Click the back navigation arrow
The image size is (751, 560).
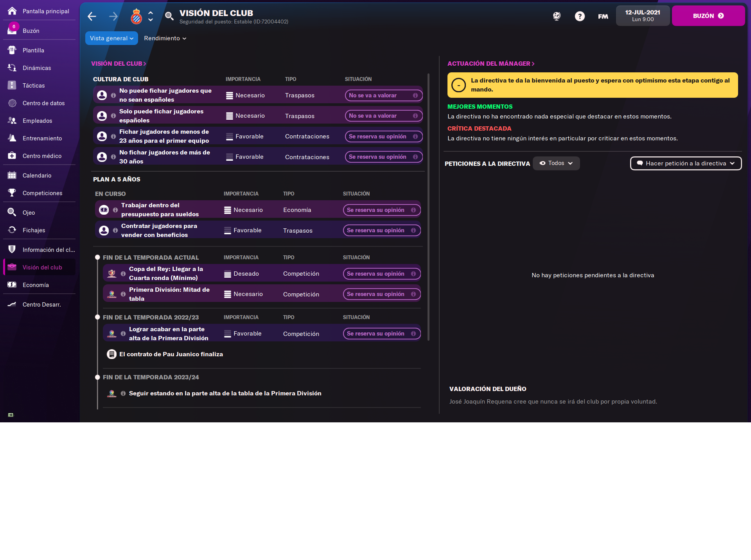point(92,16)
